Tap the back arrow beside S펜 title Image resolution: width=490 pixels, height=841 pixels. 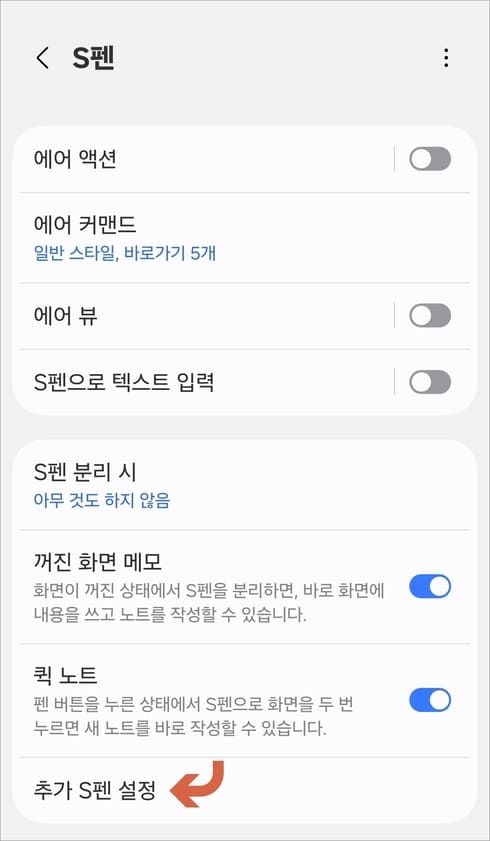(42, 58)
